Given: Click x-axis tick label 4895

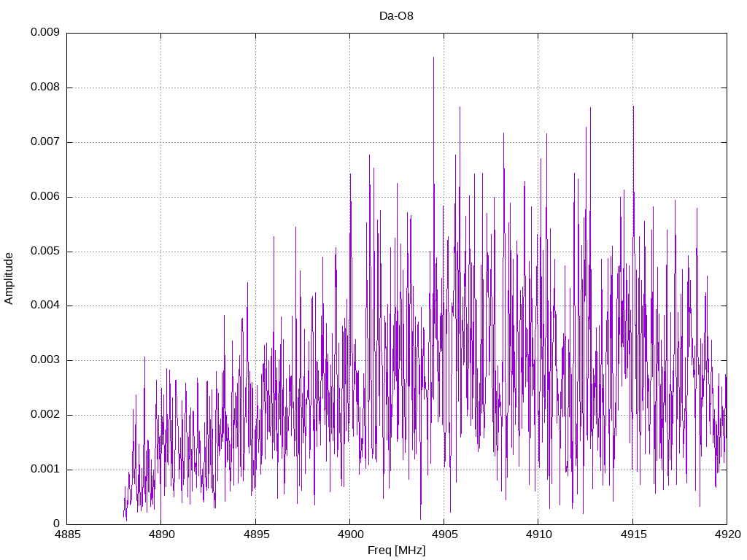Looking at the screenshot, I should coord(256,534).
